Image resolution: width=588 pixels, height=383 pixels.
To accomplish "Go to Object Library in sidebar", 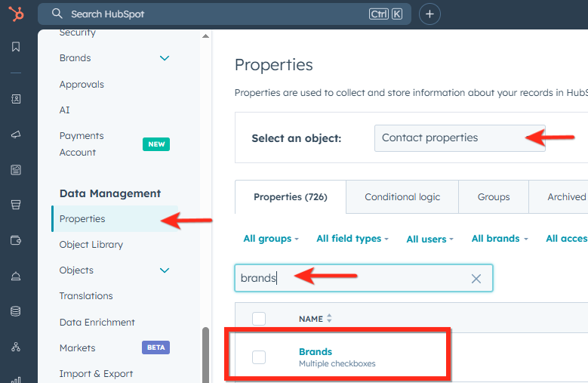I will coord(91,245).
